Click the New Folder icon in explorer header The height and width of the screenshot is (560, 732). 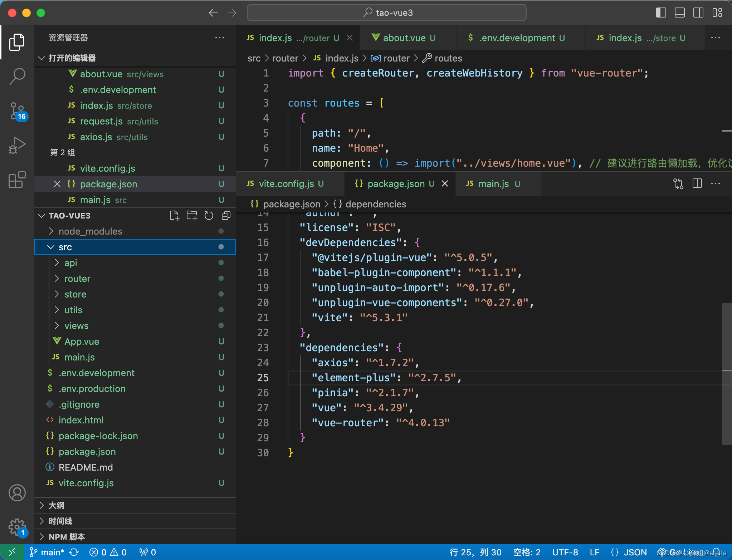(192, 216)
